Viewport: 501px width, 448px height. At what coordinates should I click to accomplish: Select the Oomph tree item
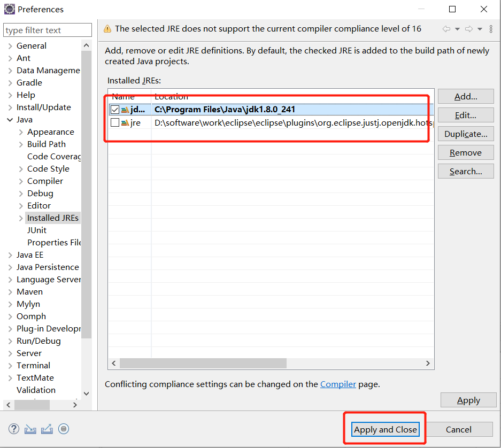pyautogui.click(x=32, y=316)
